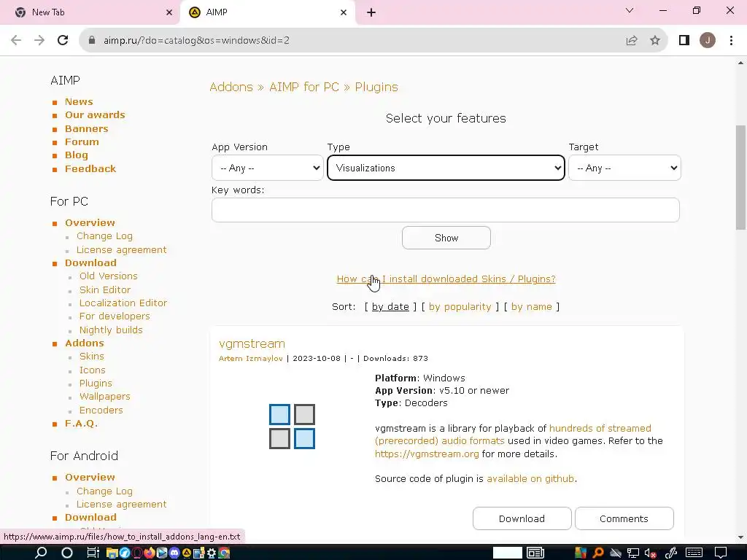Open the App Version dropdown
Viewport: 747px width, 560px height.
click(267, 168)
